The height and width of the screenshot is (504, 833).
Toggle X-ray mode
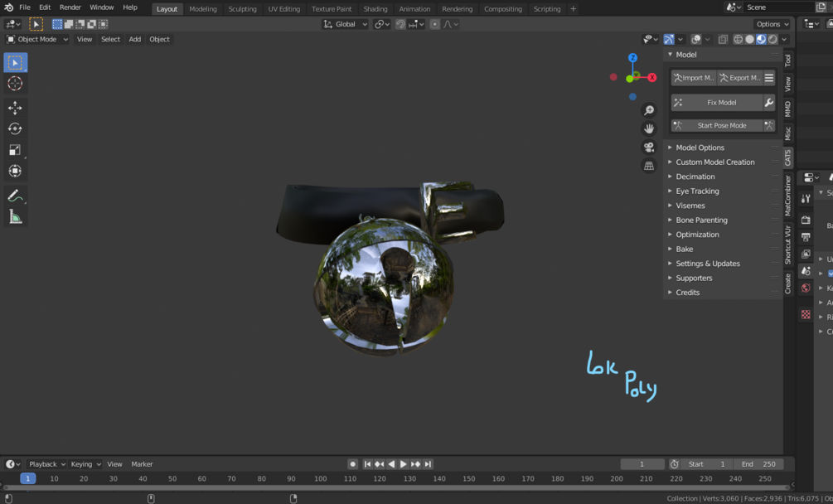tap(723, 39)
